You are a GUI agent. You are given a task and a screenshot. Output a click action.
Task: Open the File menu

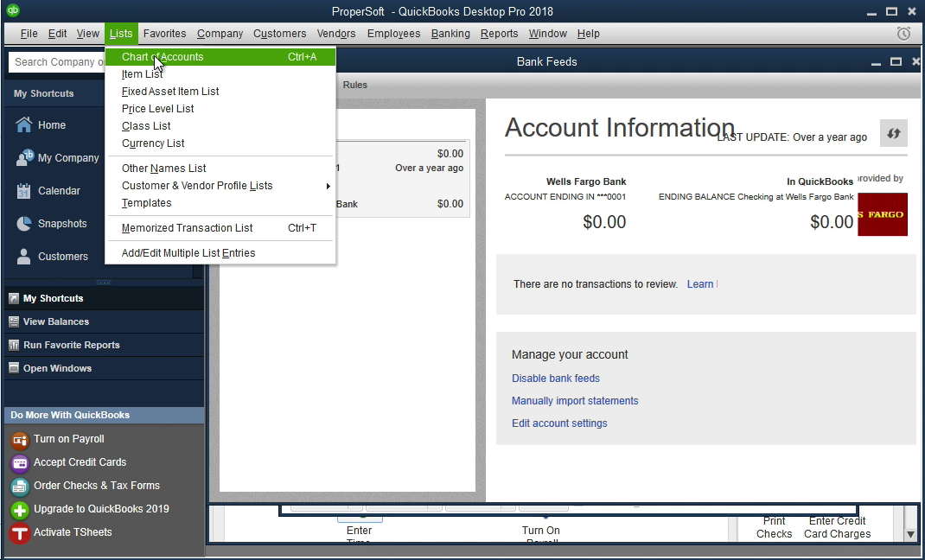(29, 34)
